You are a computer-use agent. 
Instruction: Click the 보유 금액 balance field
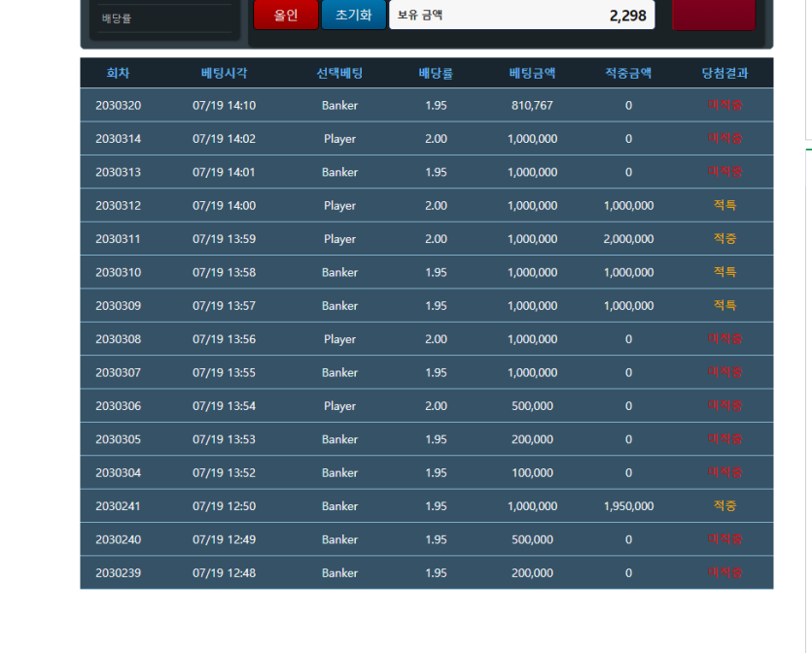(x=521, y=15)
